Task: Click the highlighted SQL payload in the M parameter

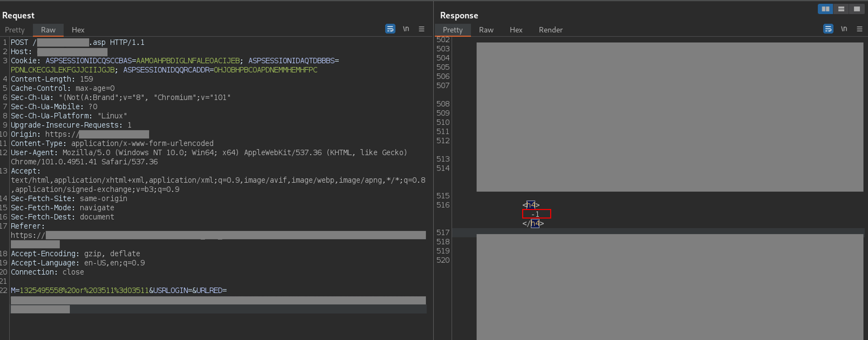Action: [84, 290]
